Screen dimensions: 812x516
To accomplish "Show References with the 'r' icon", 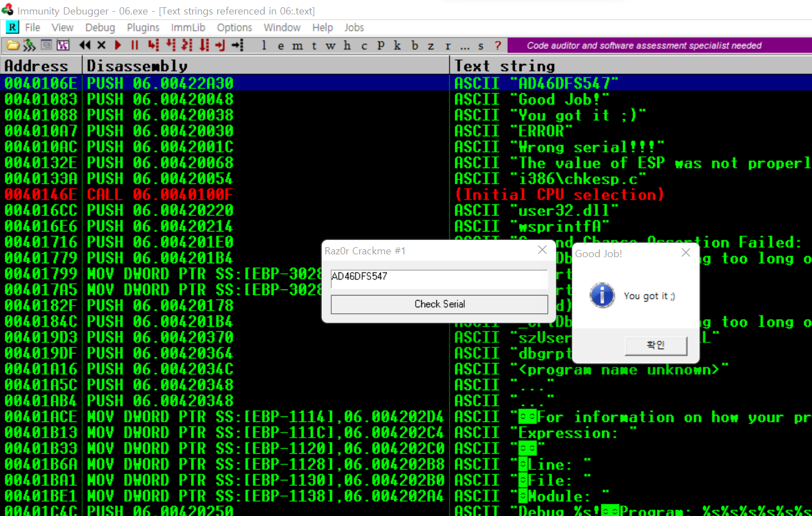I will click(x=448, y=46).
